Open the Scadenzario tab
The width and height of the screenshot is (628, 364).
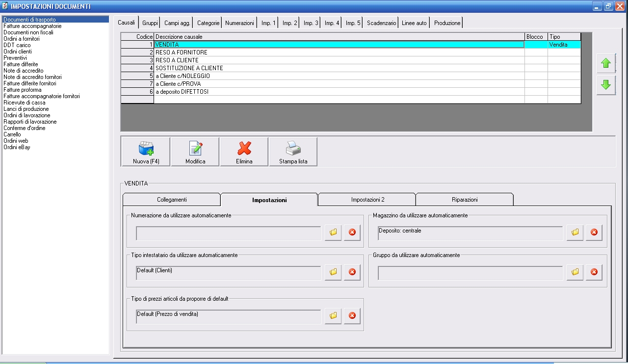[381, 23]
